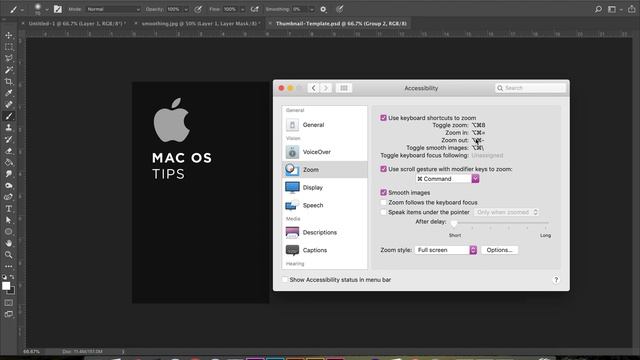Image resolution: width=640 pixels, height=360 pixels.
Task: Open the Smoothing value dropdown arrow
Action: [x=311, y=9]
